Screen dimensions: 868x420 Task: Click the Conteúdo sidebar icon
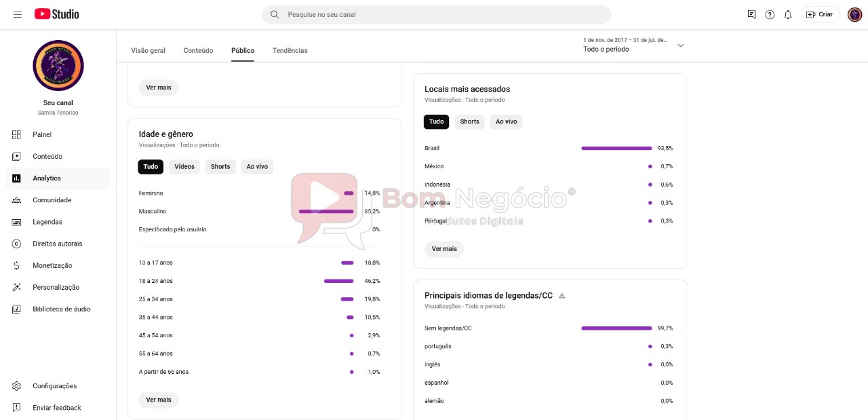click(17, 156)
